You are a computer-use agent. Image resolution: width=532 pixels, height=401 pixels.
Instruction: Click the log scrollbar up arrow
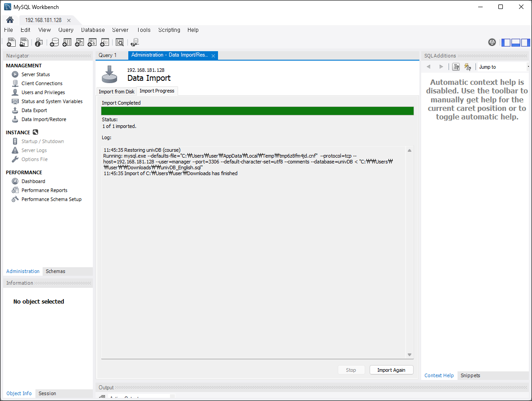(410, 150)
